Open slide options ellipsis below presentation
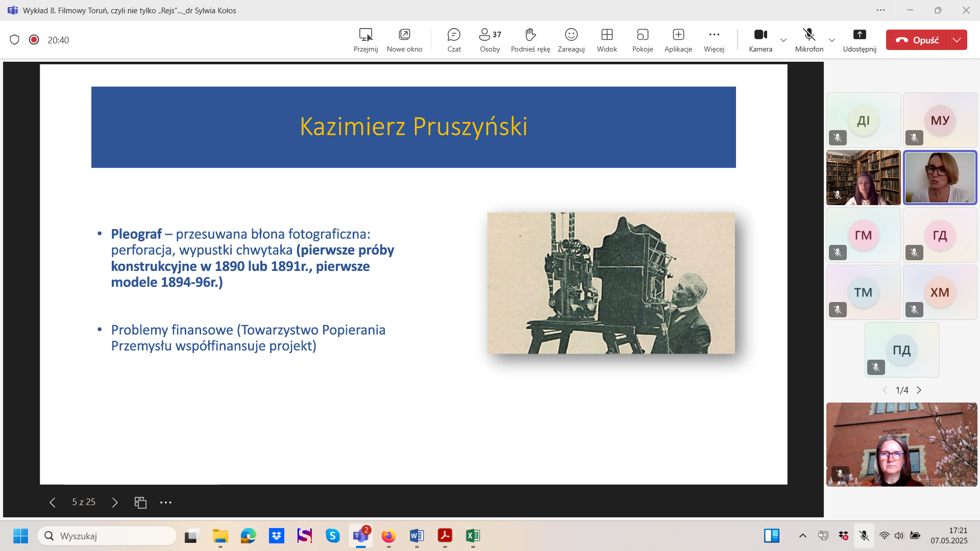Viewport: 980px width, 551px height. 166,503
